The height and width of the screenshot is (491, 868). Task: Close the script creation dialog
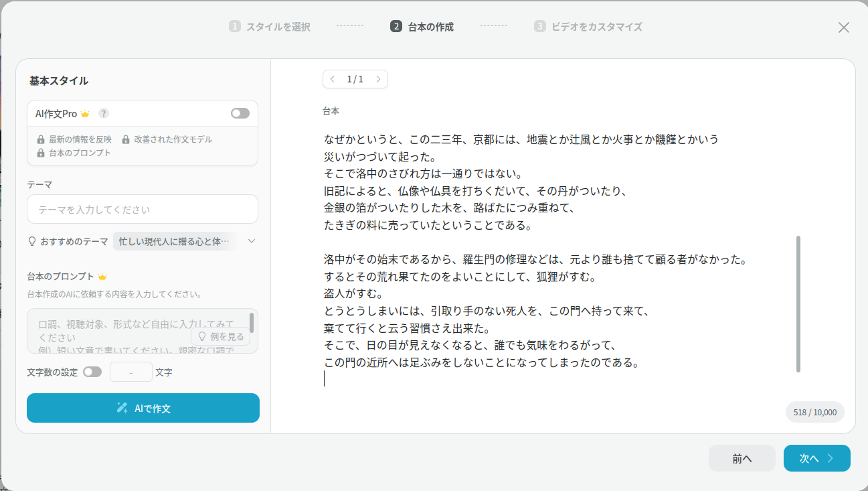tap(844, 27)
